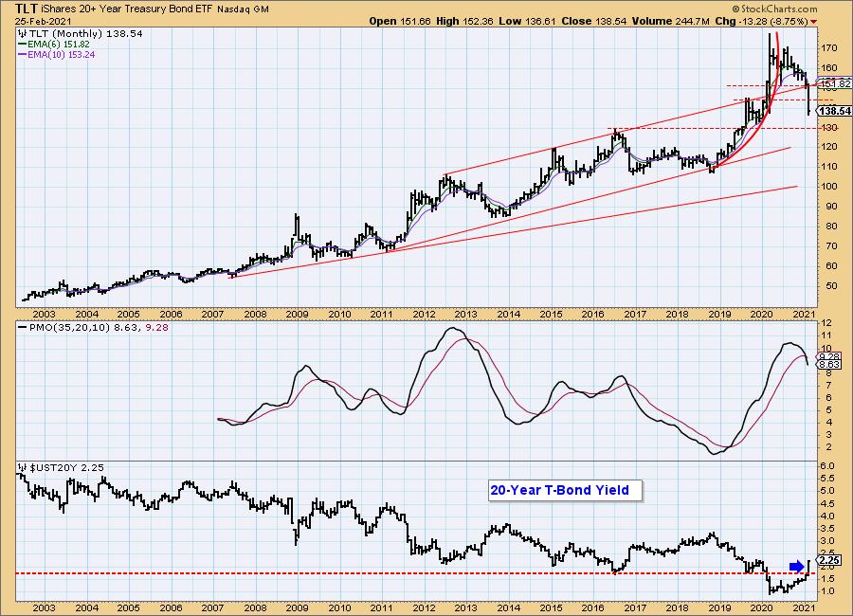Click the 138.54 last-price tag on the right axis

pos(835,111)
